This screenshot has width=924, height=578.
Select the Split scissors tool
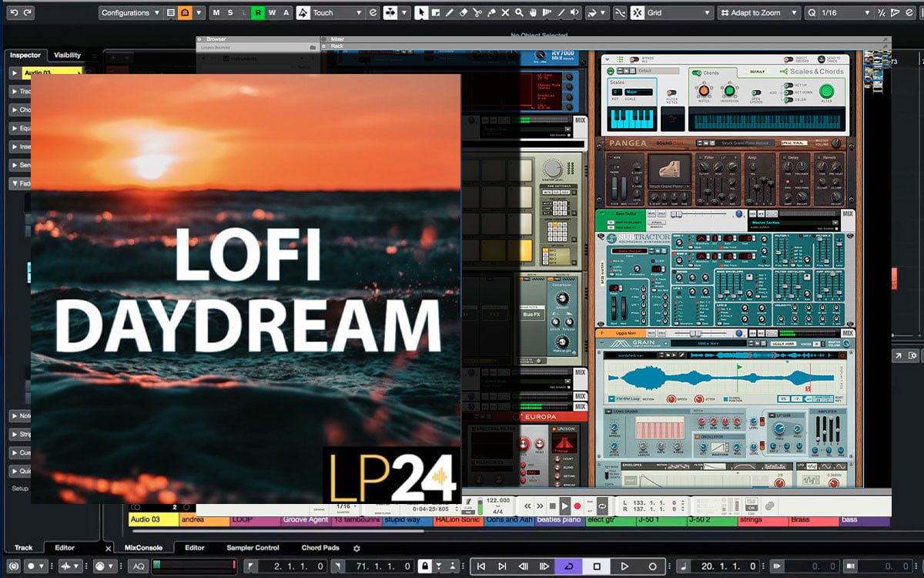(x=477, y=12)
